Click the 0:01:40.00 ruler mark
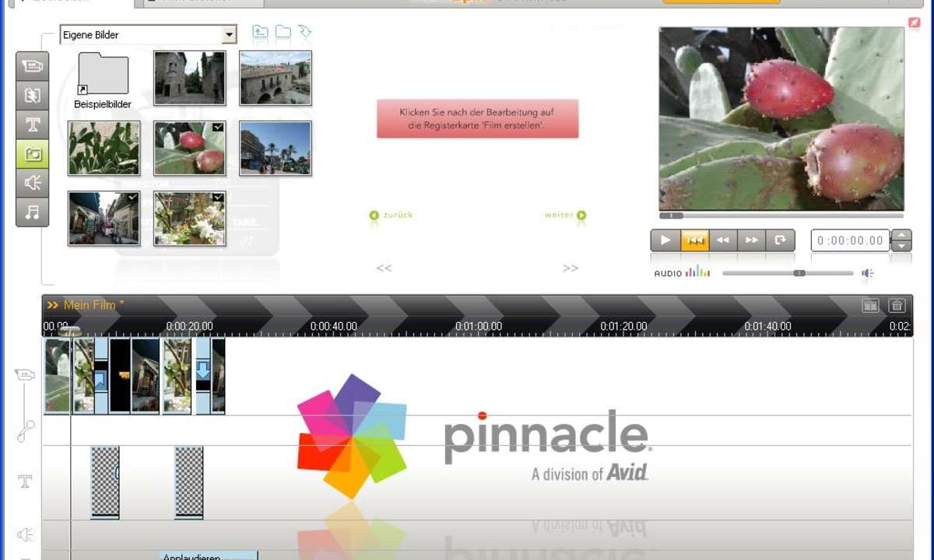The image size is (934, 560). [768, 326]
